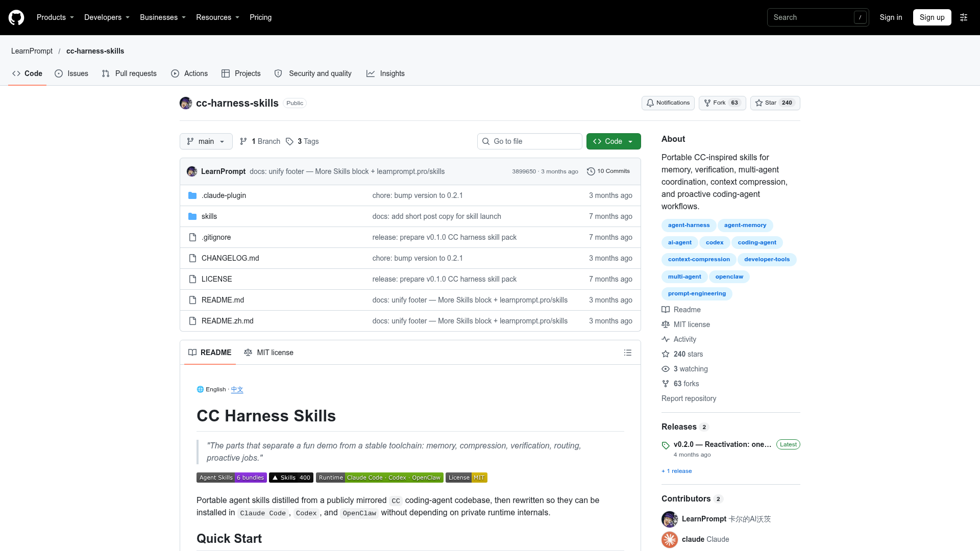This screenshot has width=980, height=551.
Task: Expand the Businesses menu
Action: (x=163, y=17)
